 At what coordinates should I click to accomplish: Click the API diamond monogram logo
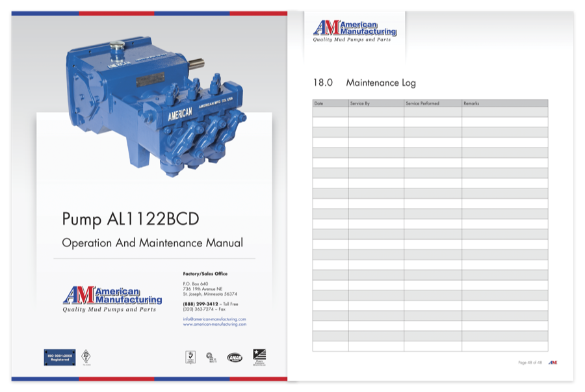pos(86,357)
